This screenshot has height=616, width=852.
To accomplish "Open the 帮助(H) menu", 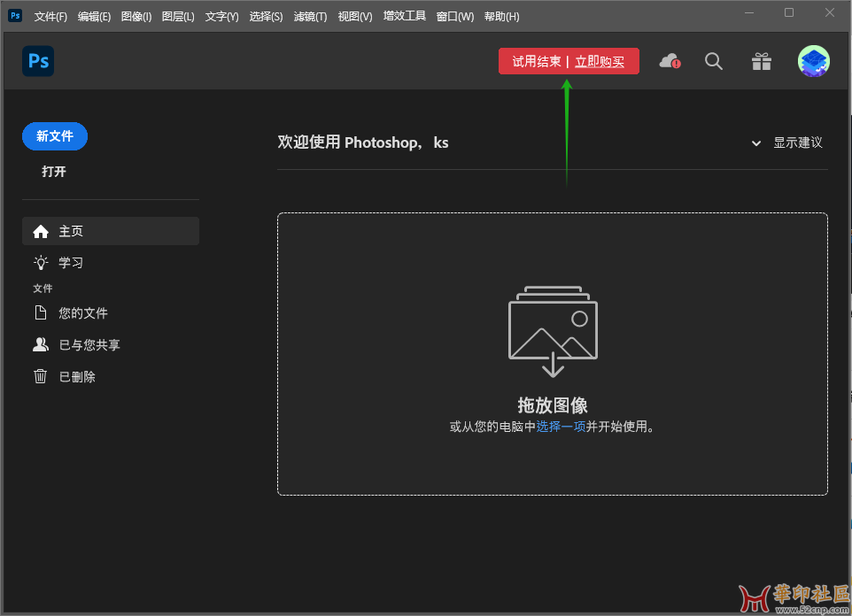I will [x=501, y=16].
